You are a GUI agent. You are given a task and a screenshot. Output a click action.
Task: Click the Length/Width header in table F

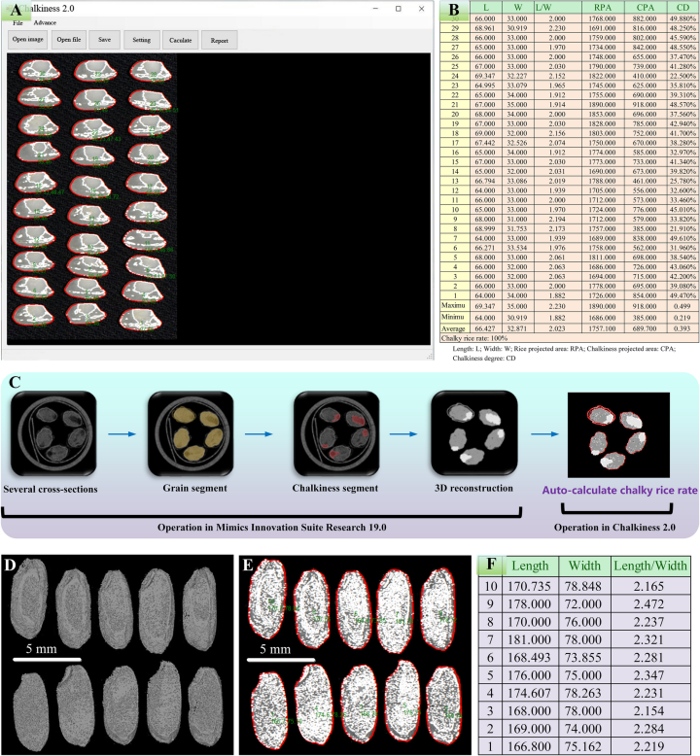pos(646,563)
